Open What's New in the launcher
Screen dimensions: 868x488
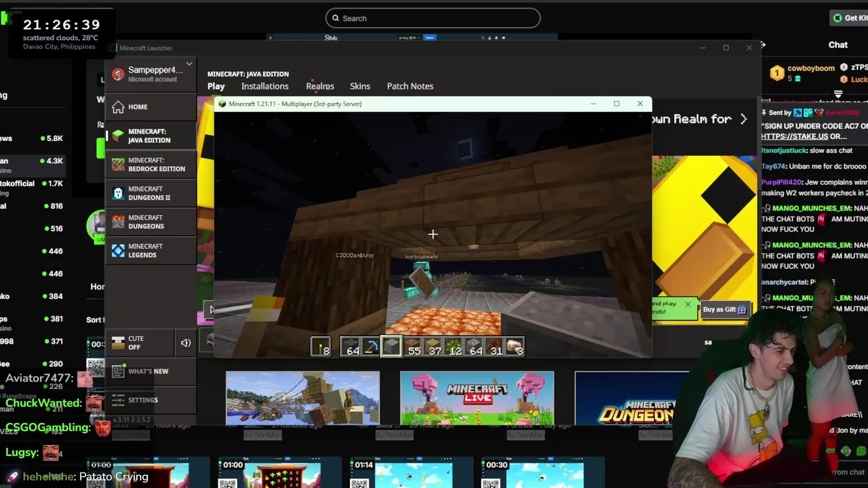(x=151, y=371)
